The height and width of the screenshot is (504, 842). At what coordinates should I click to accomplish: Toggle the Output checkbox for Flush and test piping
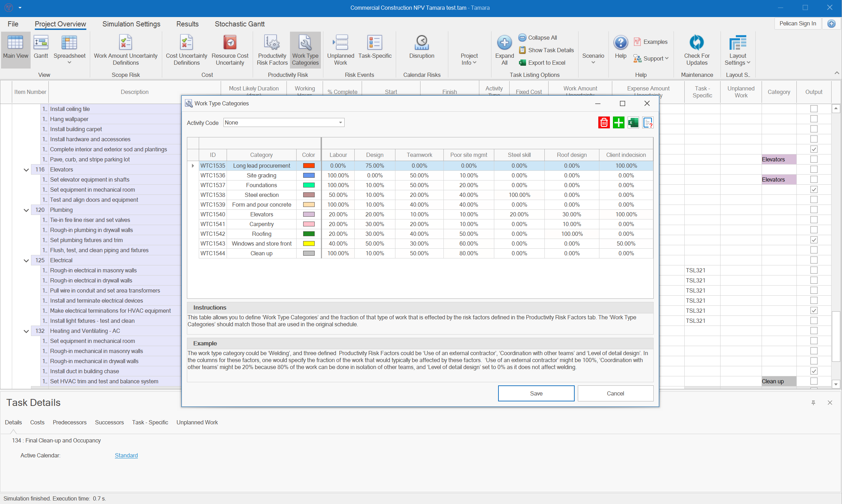[x=813, y=250]
